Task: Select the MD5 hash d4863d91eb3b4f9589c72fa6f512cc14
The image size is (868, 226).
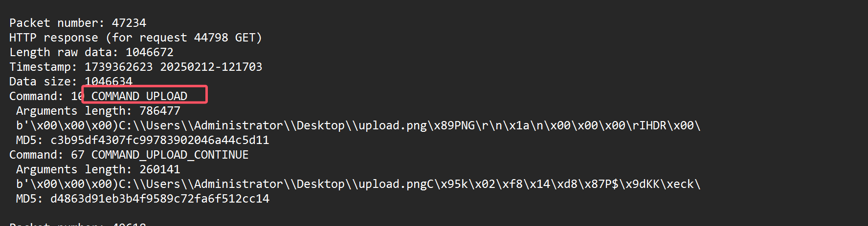Action: coord(160,199)
